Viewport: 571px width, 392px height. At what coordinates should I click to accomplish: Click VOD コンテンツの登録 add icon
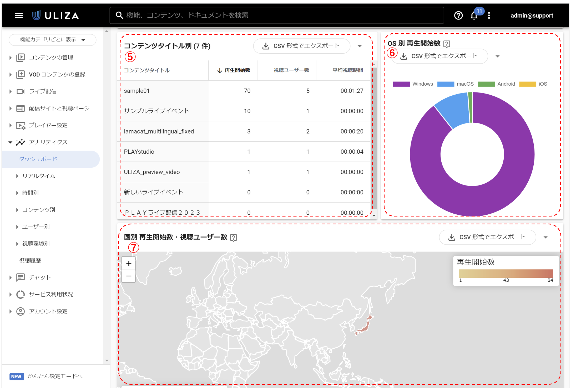click(21, 74)
